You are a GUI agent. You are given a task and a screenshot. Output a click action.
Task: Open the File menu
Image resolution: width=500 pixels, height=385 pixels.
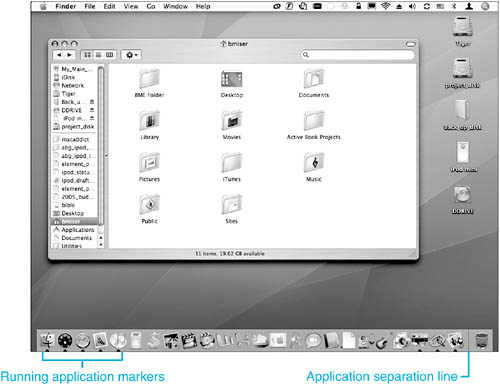[90, 6]
